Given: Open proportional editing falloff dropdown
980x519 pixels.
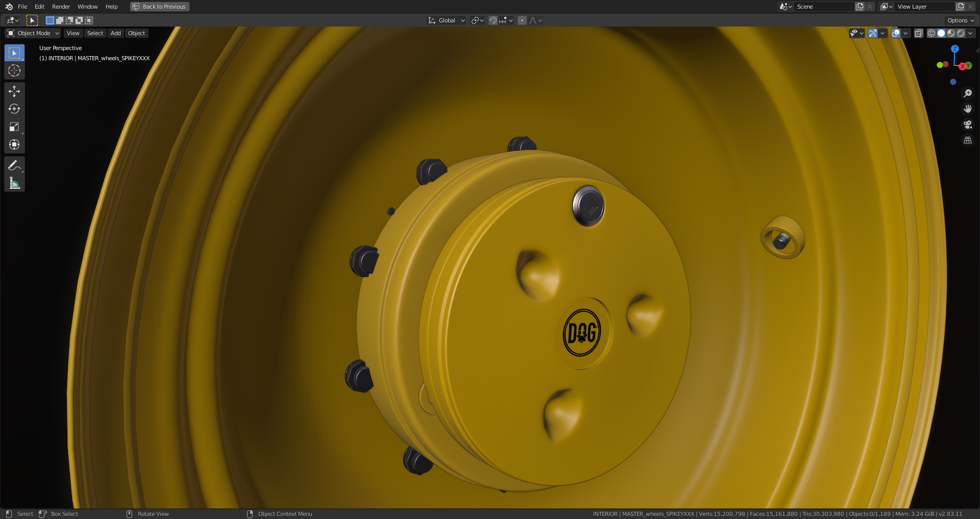Looking at the screenshot, I should (x=535, y=20).
